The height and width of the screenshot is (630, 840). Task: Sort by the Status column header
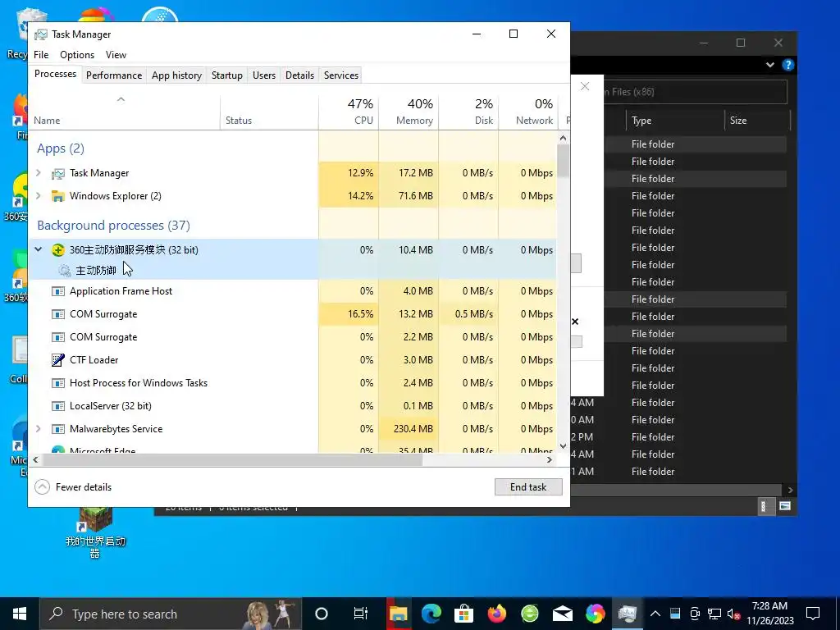(269, 112)
